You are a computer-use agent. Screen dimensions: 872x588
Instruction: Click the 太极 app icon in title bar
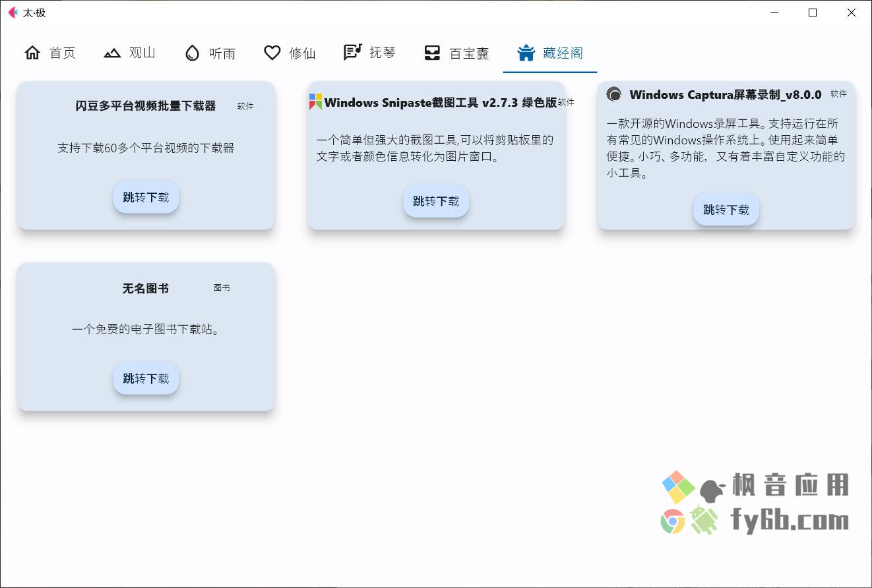pyautogui.click(x=13, y=13)
